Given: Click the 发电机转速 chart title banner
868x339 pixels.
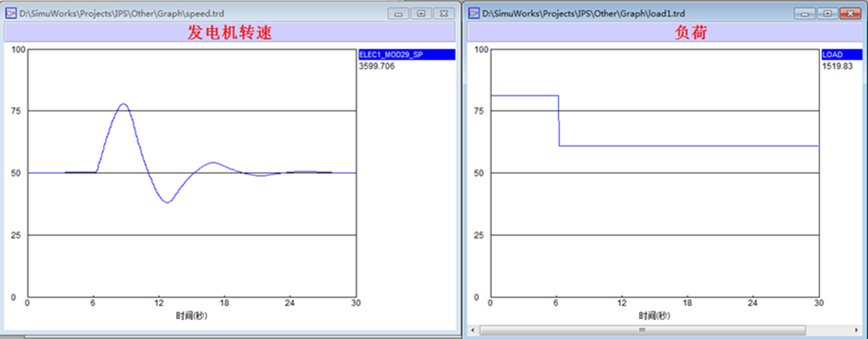Looking at the screenshot, I should pyautogui.click(x=229, y=33).
